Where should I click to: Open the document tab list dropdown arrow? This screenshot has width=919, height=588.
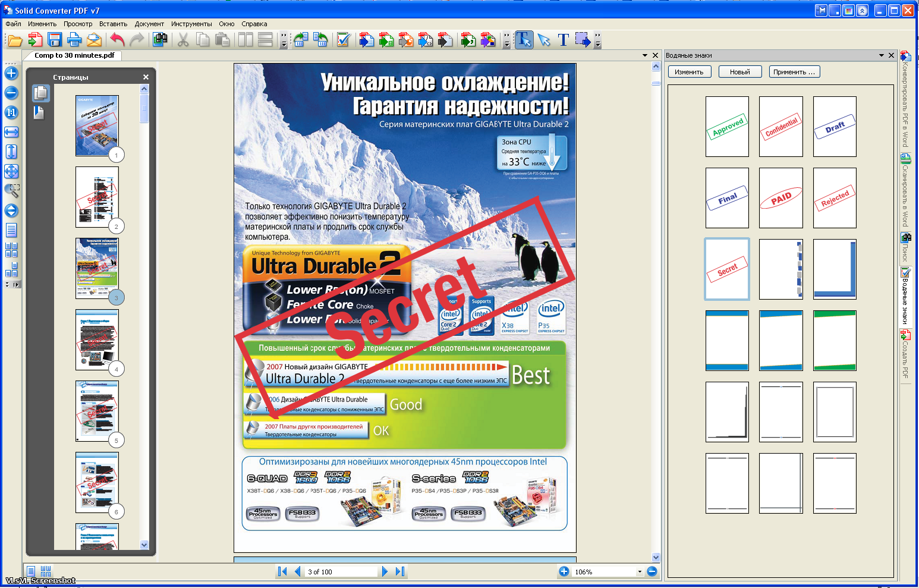(645, 55)
